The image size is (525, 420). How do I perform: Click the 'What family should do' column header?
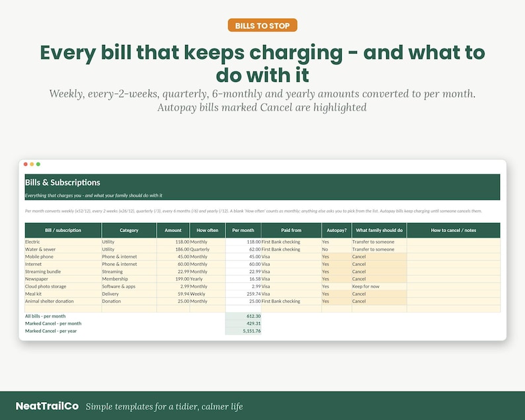(x=380, y=230)
